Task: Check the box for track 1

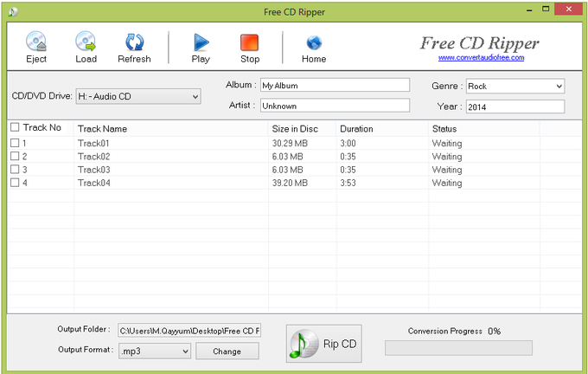Action: click(x=15, y=143)
